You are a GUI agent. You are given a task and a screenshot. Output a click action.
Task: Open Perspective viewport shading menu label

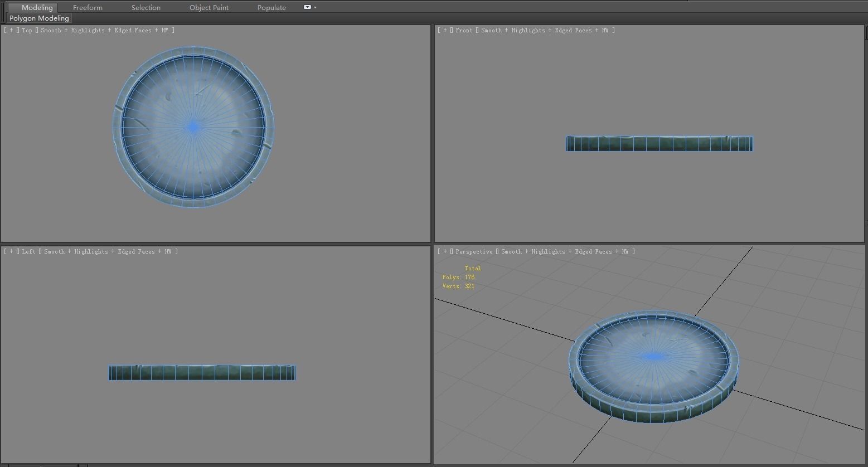[565, 251]
